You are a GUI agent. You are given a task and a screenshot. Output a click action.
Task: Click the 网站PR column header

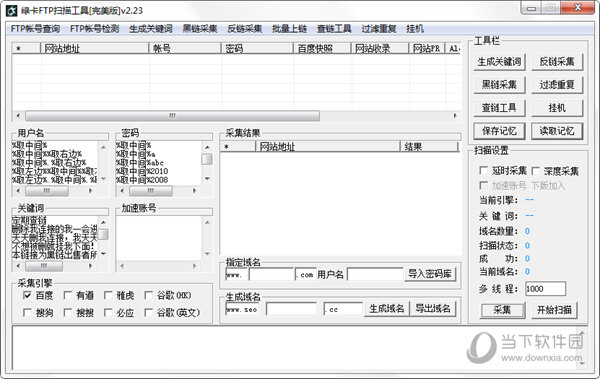[427, 49]
